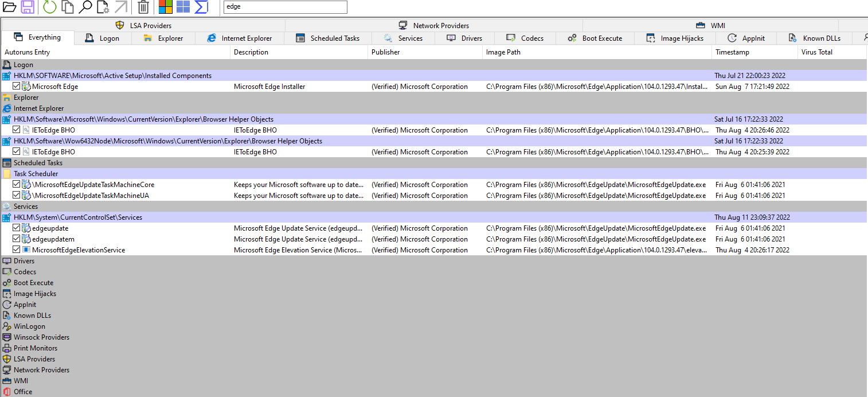Click the WinLogon category icon in the list
Screen dimensions: 868x397
pyautogui.click(x=7, y=326)
